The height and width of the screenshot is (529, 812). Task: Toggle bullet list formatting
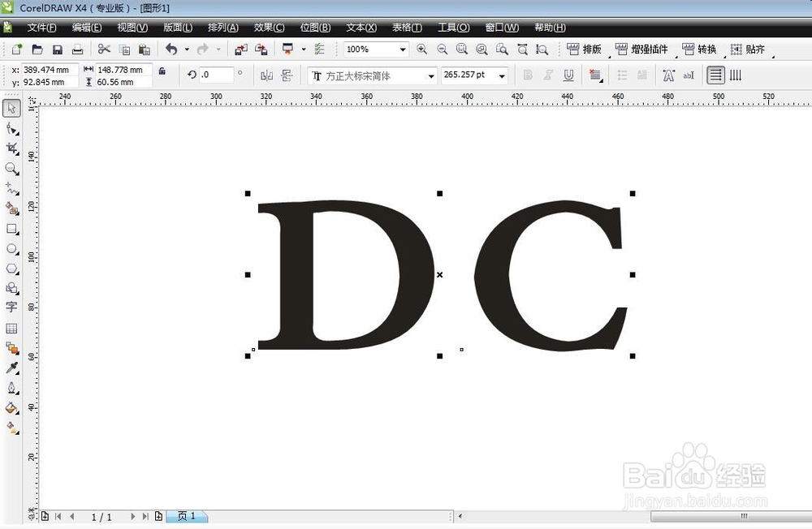623,75
